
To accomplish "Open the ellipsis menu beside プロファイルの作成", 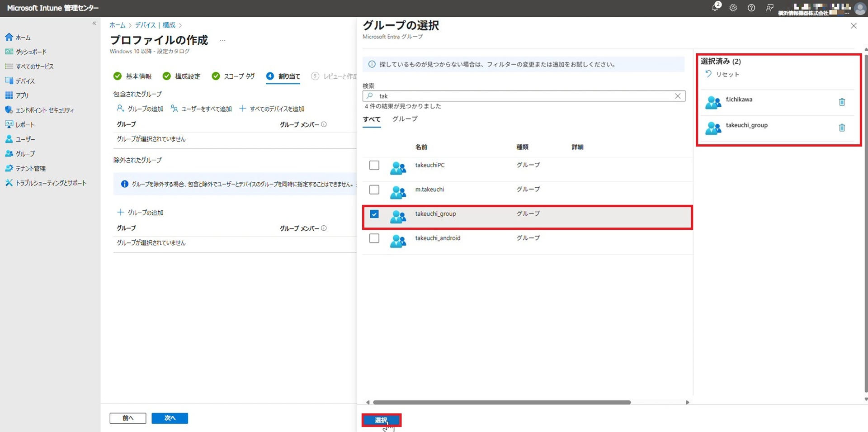I will pos(222,41).
